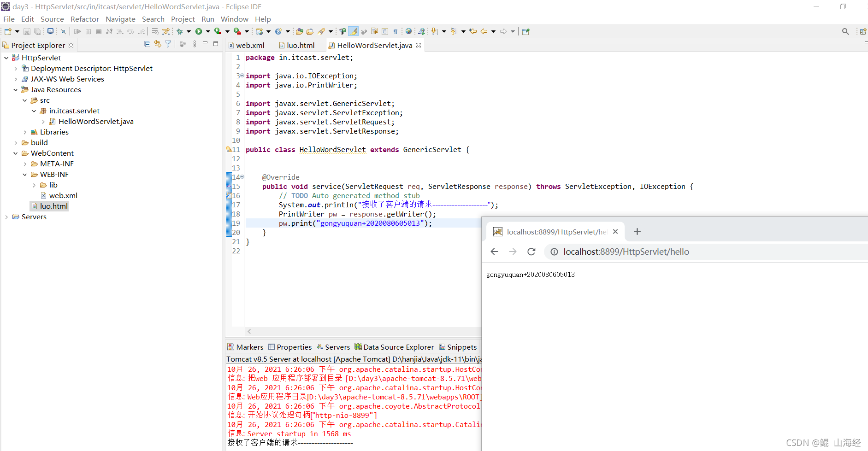Image resolution: width=868 pixels, height=451 pixels.
Task: Click the Open Perspective icon
Action: 863,31
